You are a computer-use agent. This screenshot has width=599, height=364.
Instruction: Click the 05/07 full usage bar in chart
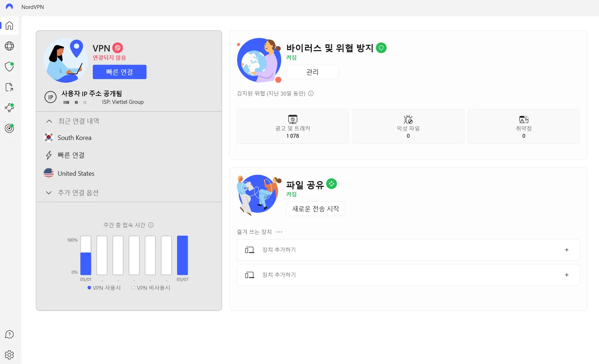pos(182,255)
